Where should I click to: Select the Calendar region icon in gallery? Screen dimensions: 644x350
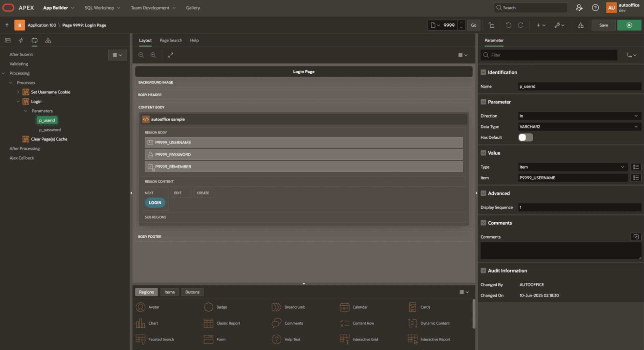pyautogui.click(x=344, y=307)
